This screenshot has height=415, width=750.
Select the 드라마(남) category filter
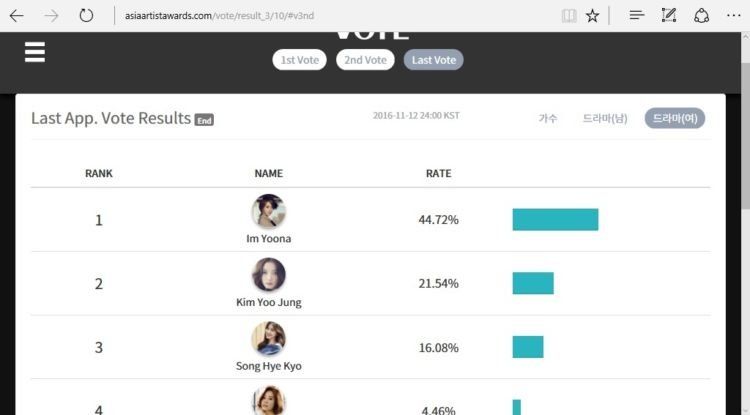point(605,118)
